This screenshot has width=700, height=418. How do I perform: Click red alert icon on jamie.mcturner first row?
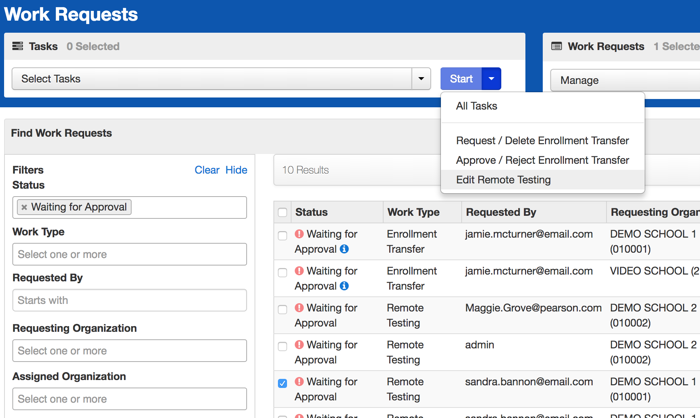point(299,234)
